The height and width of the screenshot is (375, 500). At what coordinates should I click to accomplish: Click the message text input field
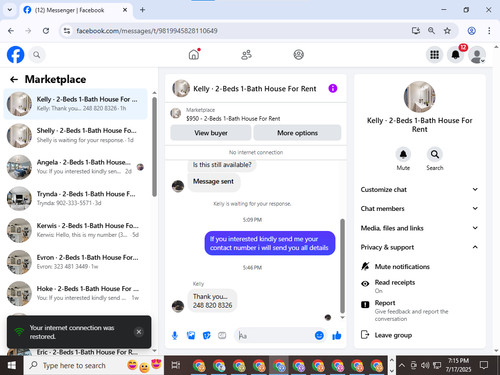pyautogui.click(x=274, y=336)
